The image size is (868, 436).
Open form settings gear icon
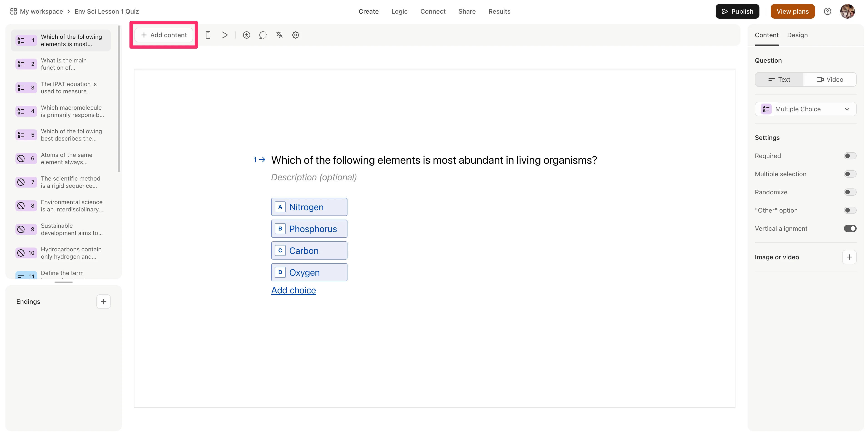click(295, 35)
